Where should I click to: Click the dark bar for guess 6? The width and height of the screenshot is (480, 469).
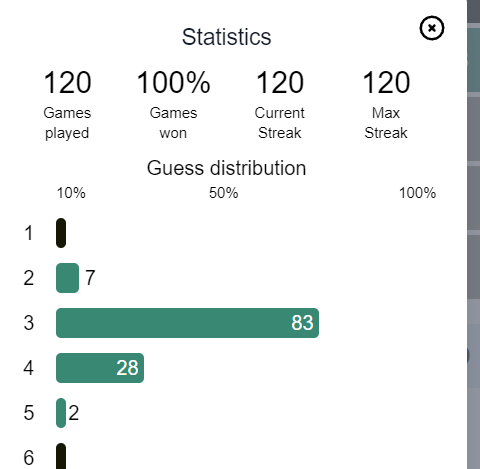pos(61,456)
